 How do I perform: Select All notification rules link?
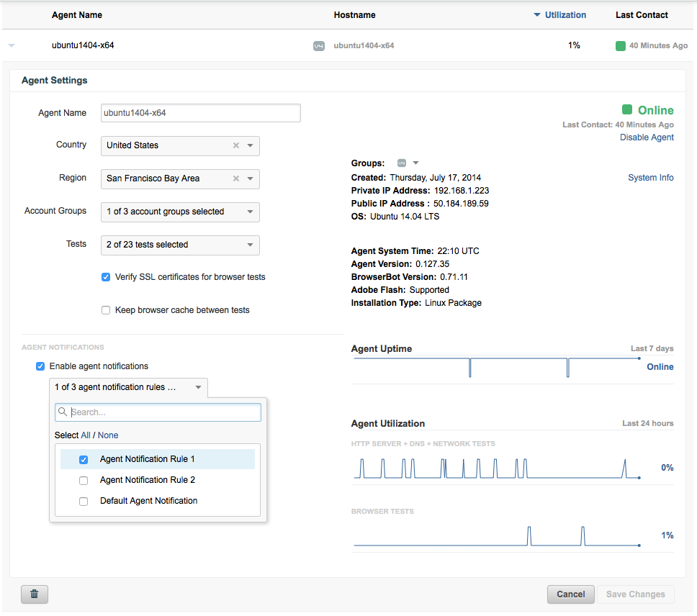click(86, 435)
